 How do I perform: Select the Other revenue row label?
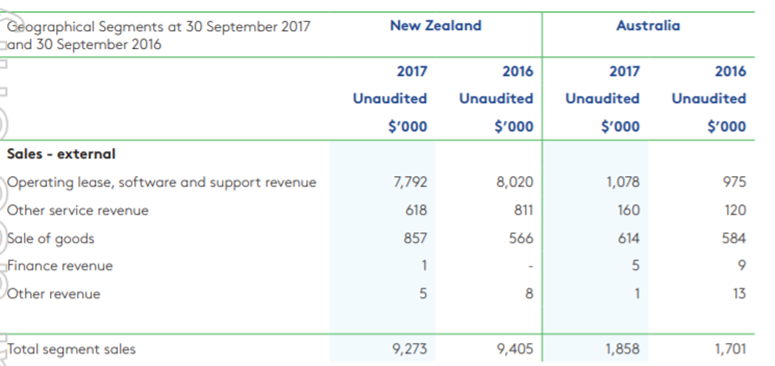(x=53, y=294)
